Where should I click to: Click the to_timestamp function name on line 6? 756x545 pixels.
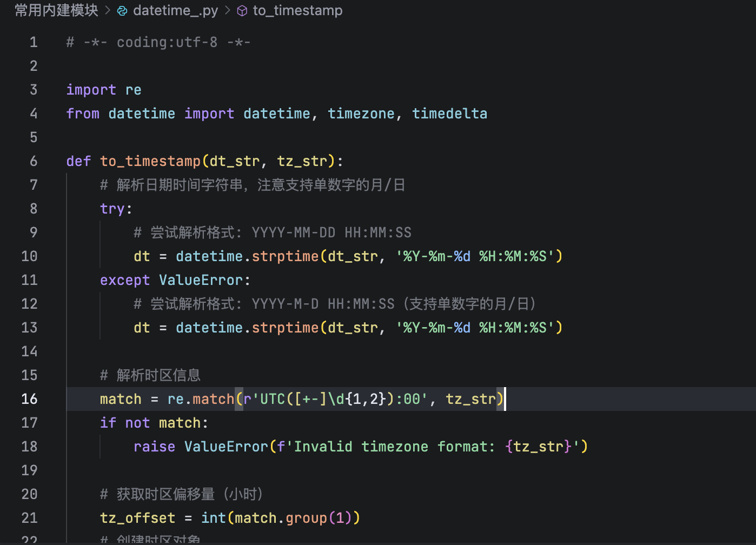(150, 161)
